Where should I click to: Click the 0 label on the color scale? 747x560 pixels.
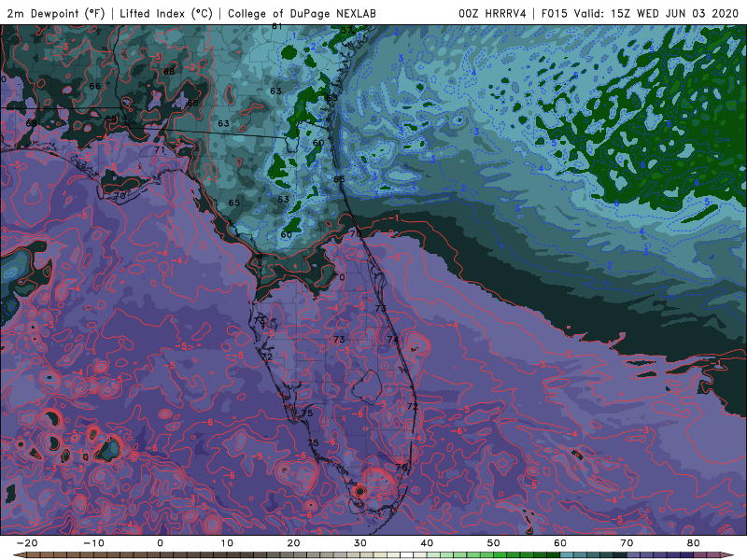tap(160, 543)
